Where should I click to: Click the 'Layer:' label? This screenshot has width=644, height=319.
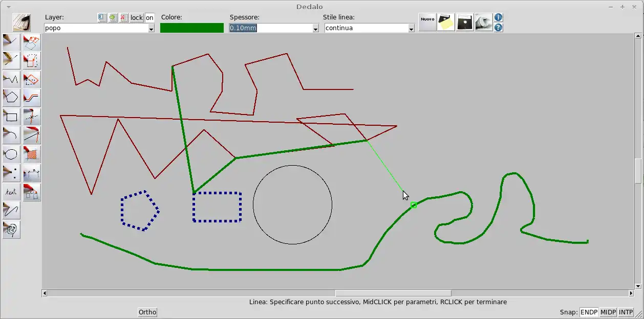pyautogui.click(x=54, y=17)
